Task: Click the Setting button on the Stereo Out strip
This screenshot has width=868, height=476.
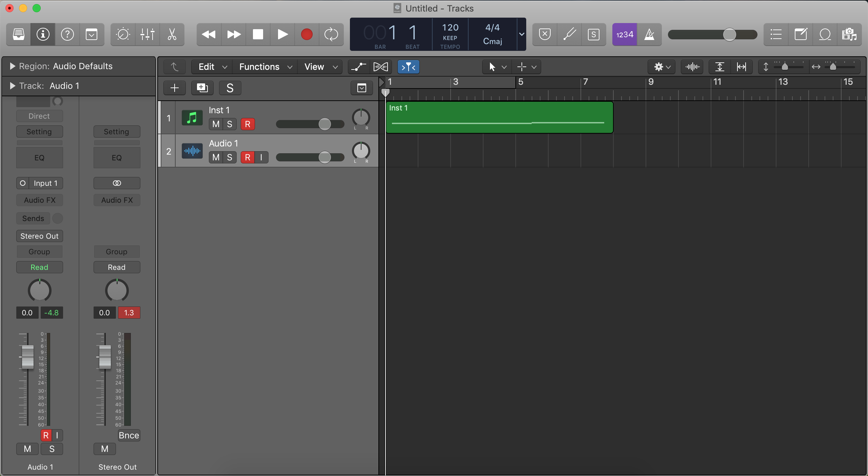Action: [117, 132]
